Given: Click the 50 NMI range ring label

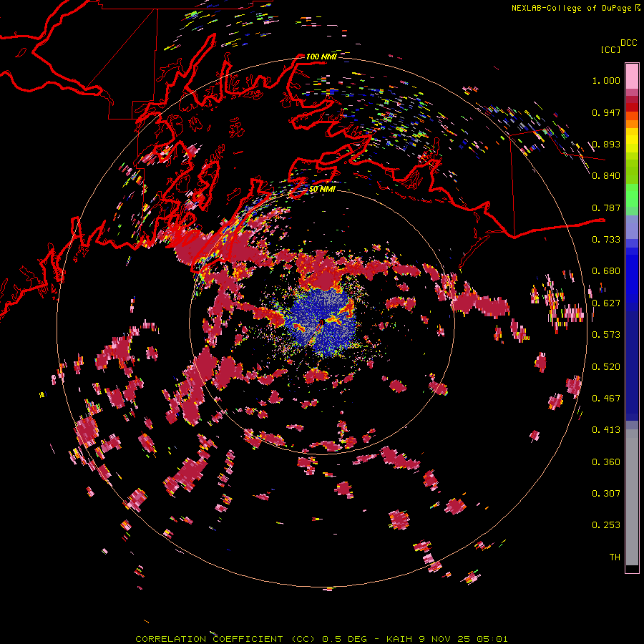Looking at the screenshot, I should pyautogui.click(x=321, y=190).
